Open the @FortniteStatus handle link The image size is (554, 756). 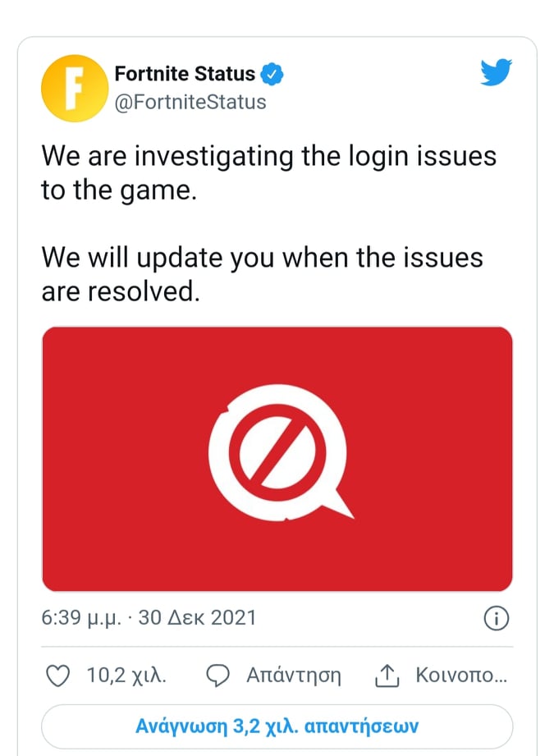(190, 102)
